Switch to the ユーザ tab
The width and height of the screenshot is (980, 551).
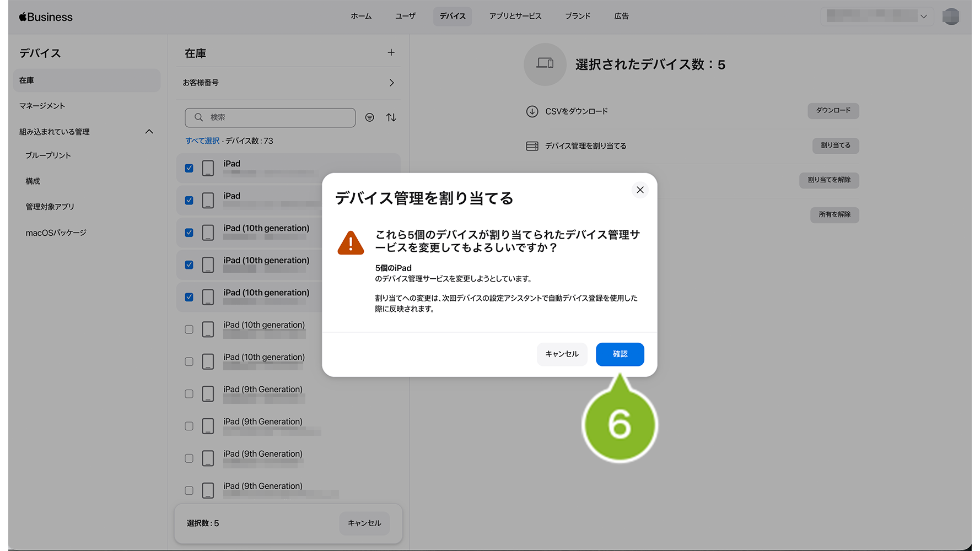pyautogui.click(x=405, y=17)
